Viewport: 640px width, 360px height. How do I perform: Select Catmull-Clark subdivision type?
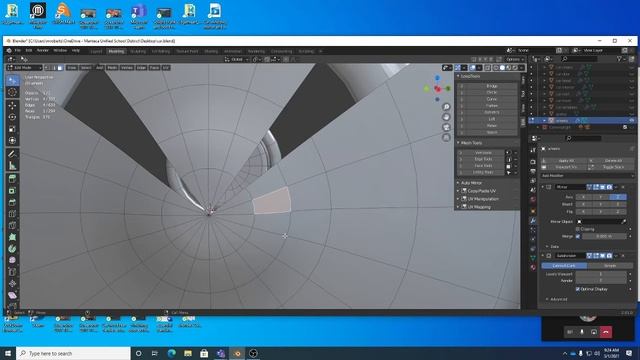tap(564, 266)
